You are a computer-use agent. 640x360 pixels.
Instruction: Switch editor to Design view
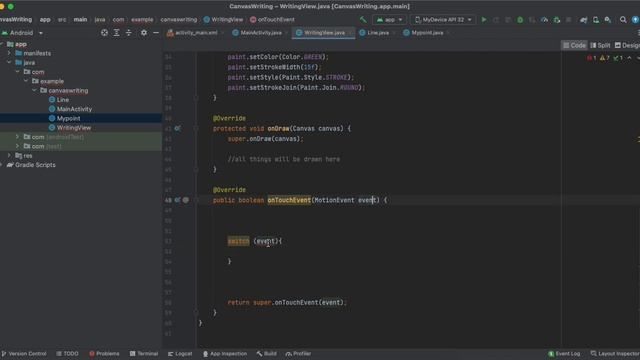[x=627, y=45]
